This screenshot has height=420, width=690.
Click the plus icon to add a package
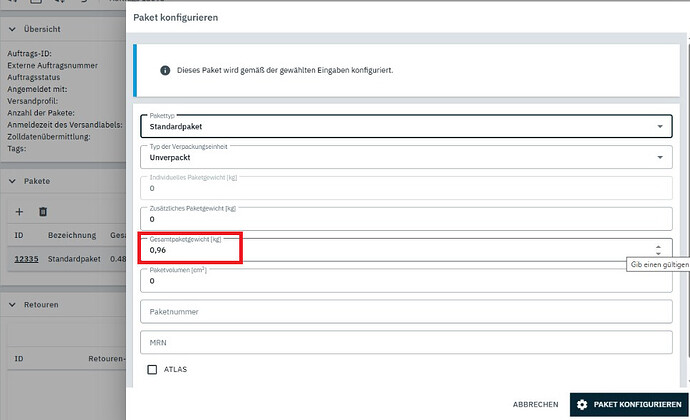[x=19, y=212]
